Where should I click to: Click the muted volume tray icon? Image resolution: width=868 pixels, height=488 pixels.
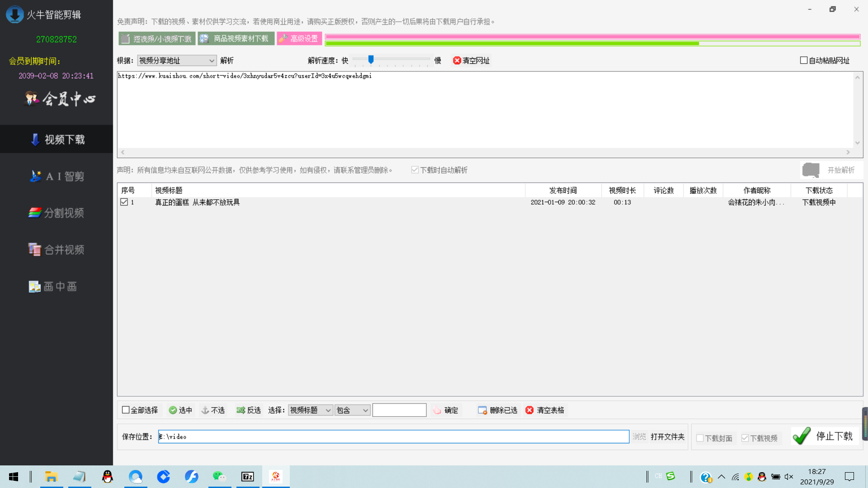pos(789,477)
